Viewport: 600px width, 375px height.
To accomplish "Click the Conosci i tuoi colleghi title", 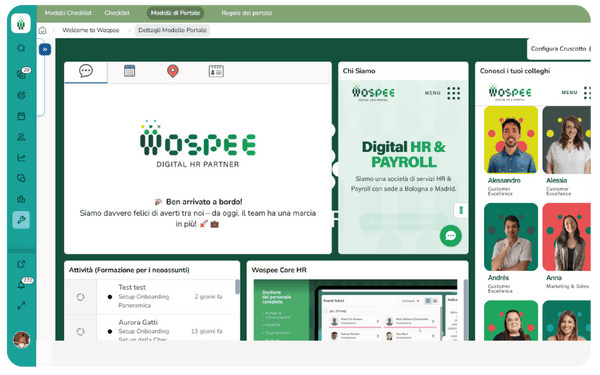I will pyautogui.click(x=515, y=71).
